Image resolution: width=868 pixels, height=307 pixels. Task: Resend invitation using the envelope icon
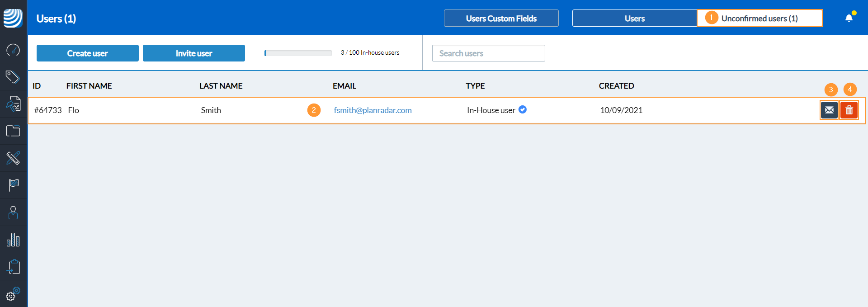tap(829, 110)
